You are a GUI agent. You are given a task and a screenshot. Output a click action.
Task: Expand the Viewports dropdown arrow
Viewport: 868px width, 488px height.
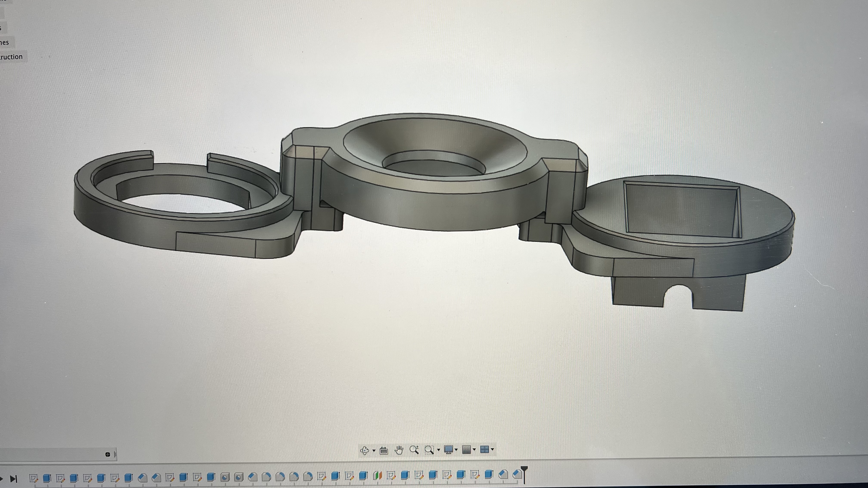[x=493, y=449]
